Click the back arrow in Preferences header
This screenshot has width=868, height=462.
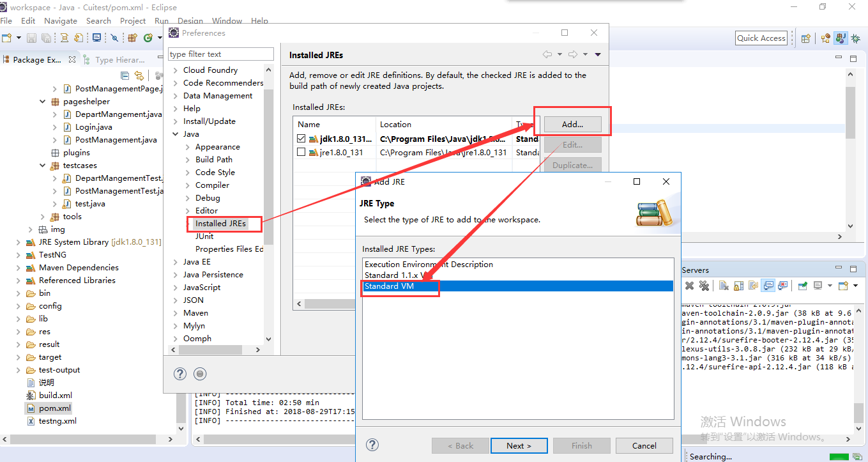(x=547, y=54)
